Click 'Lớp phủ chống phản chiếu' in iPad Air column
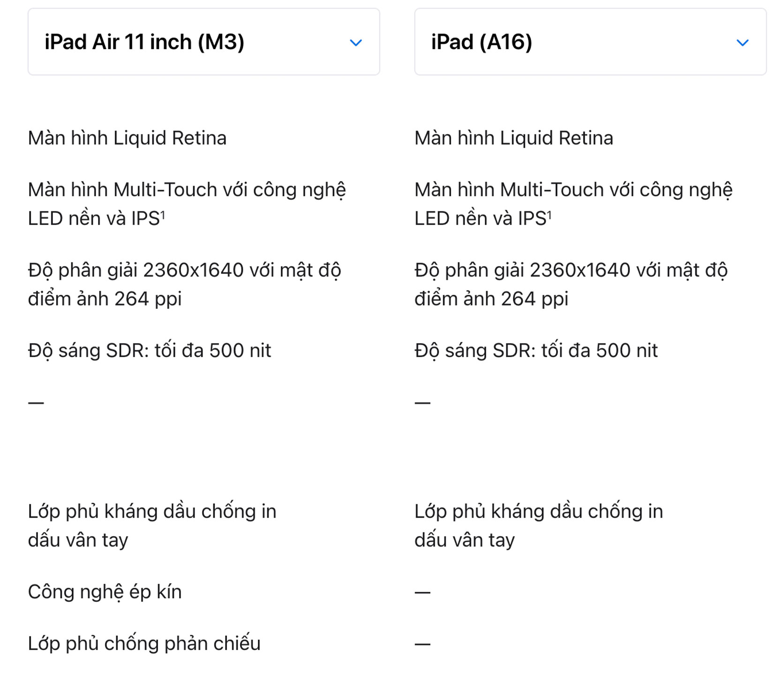 144,643
